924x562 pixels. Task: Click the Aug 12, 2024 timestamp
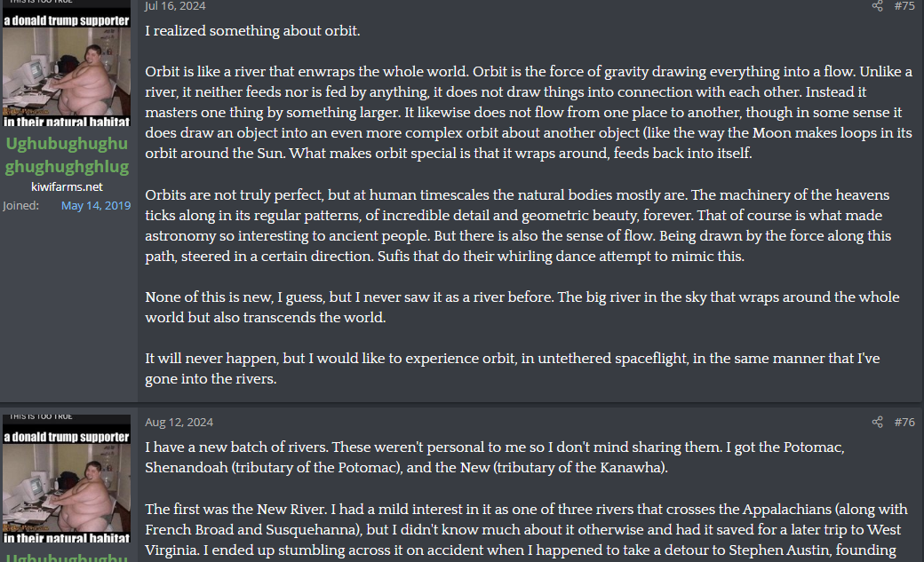point(179,422)
